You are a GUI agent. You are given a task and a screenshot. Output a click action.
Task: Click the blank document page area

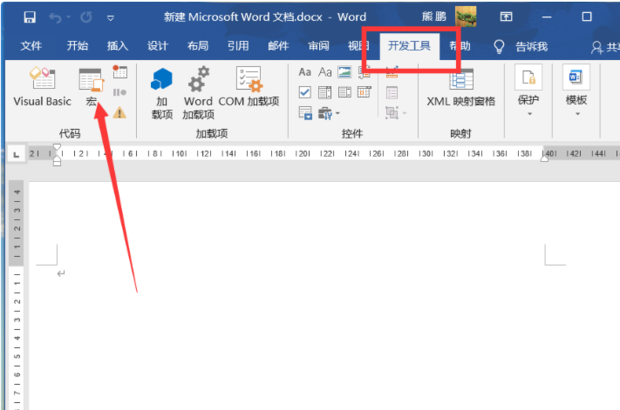click(x=324, y=296)
